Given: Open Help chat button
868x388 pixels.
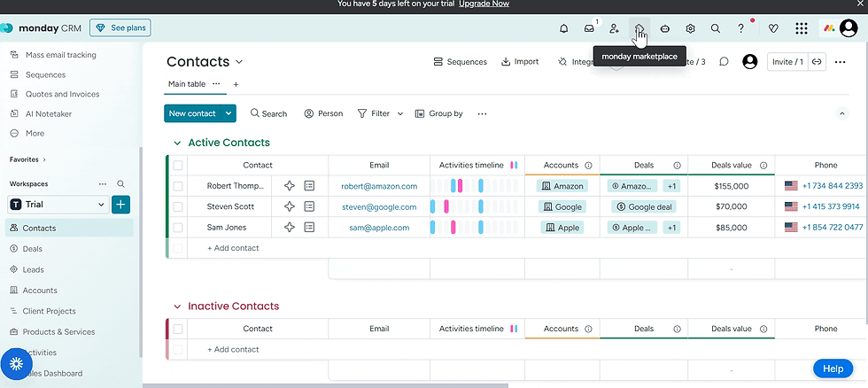Looking at the screenshot, I should [833, 369].
